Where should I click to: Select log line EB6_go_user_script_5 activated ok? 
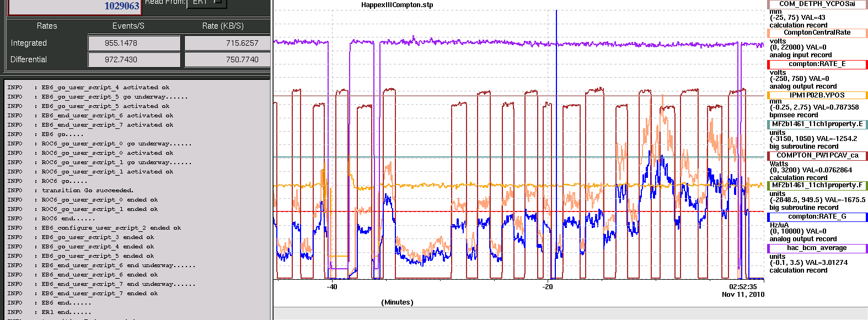click(88, 106)
